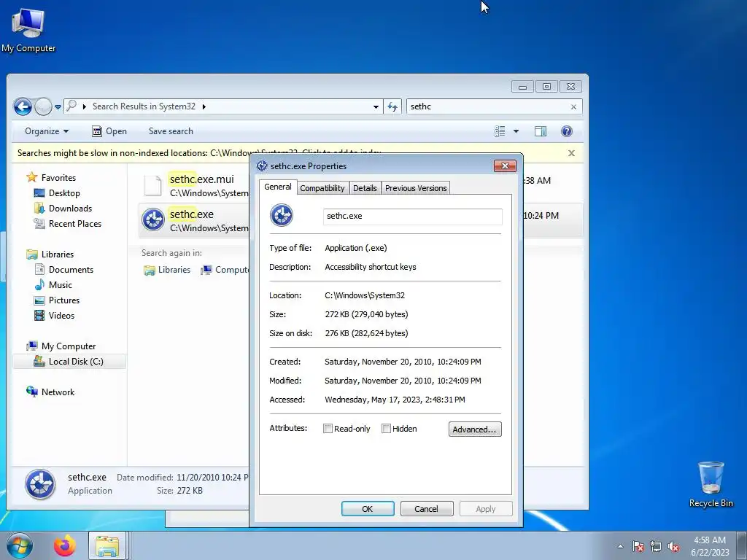Viewport: 747px width, 560px height.
Task: Click the refresh button beside address bar
Action: click(392, 106)
